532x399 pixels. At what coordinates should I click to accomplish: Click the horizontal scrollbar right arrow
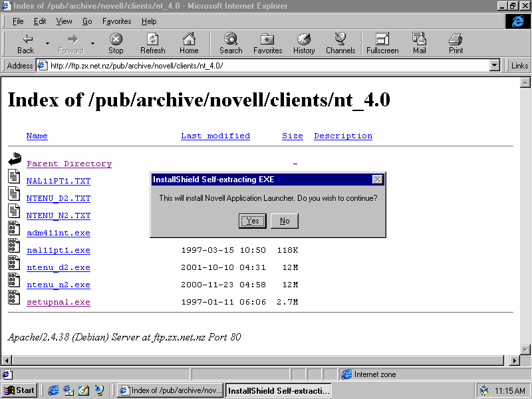tap(515, 360)
